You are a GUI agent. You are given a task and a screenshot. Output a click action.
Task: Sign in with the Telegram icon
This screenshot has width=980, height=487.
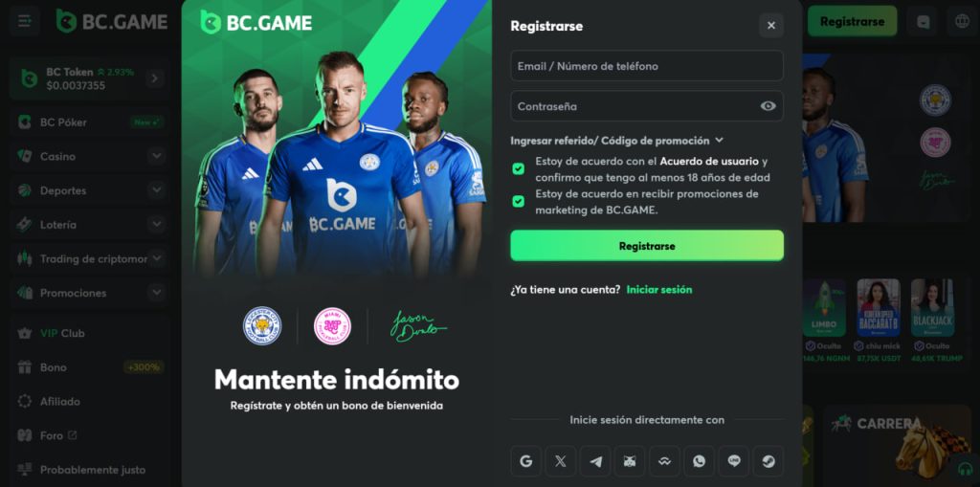coord(595,461)
